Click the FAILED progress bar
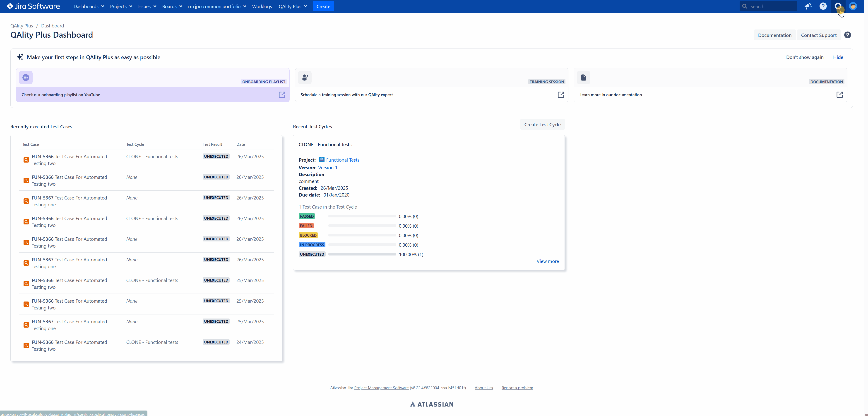 coord(362,226)
